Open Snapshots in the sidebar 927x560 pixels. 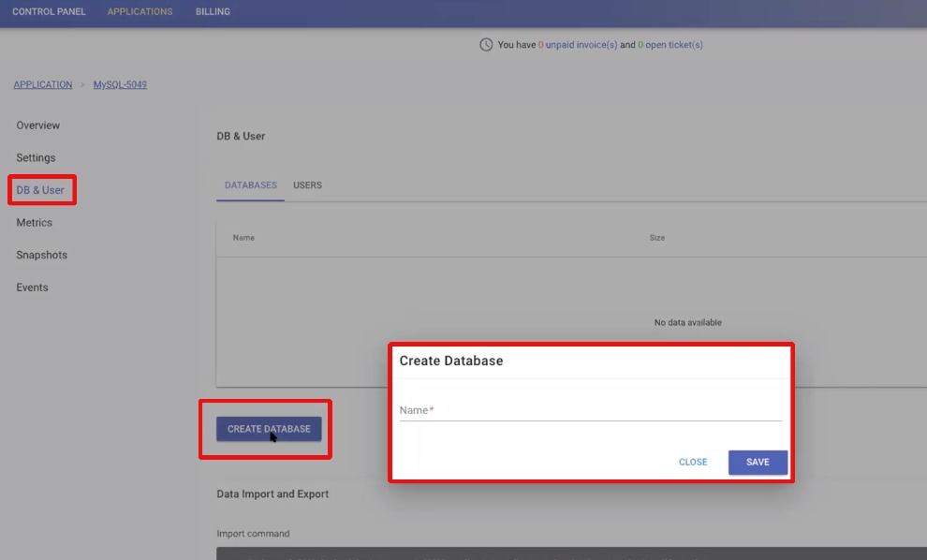tap(42, 255)
